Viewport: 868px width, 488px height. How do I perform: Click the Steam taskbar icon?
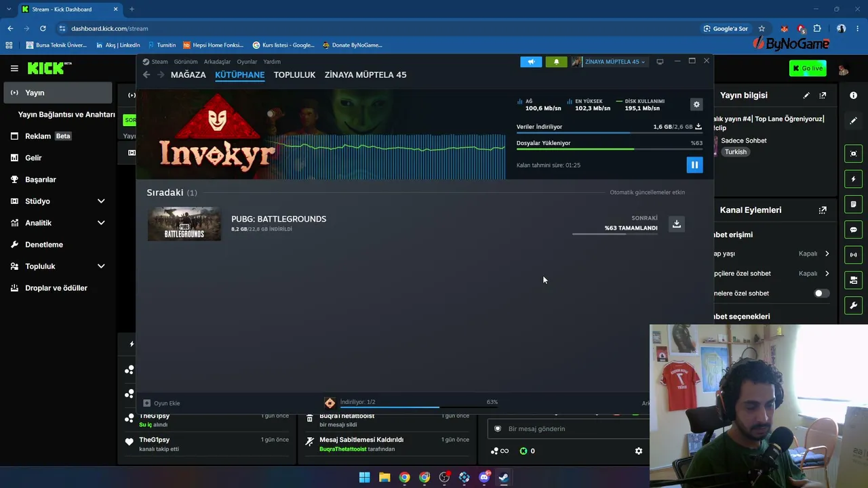504,477
